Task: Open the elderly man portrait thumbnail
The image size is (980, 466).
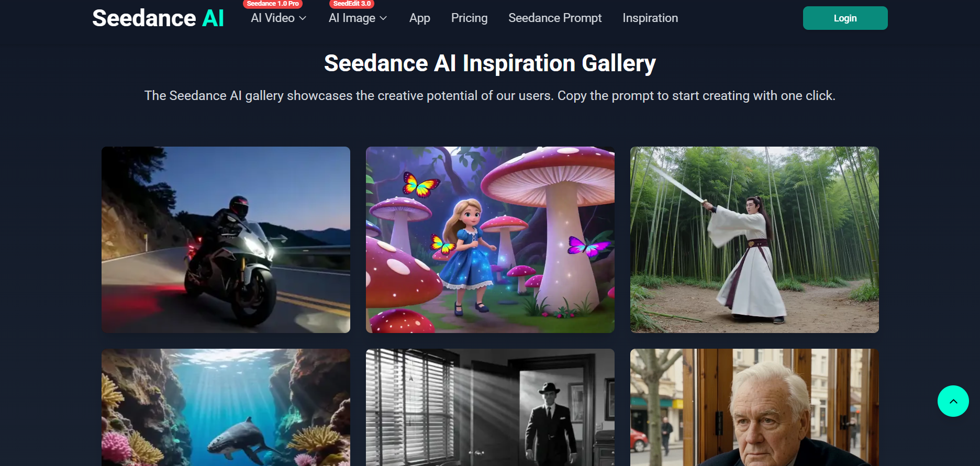Action: (754, 407)
